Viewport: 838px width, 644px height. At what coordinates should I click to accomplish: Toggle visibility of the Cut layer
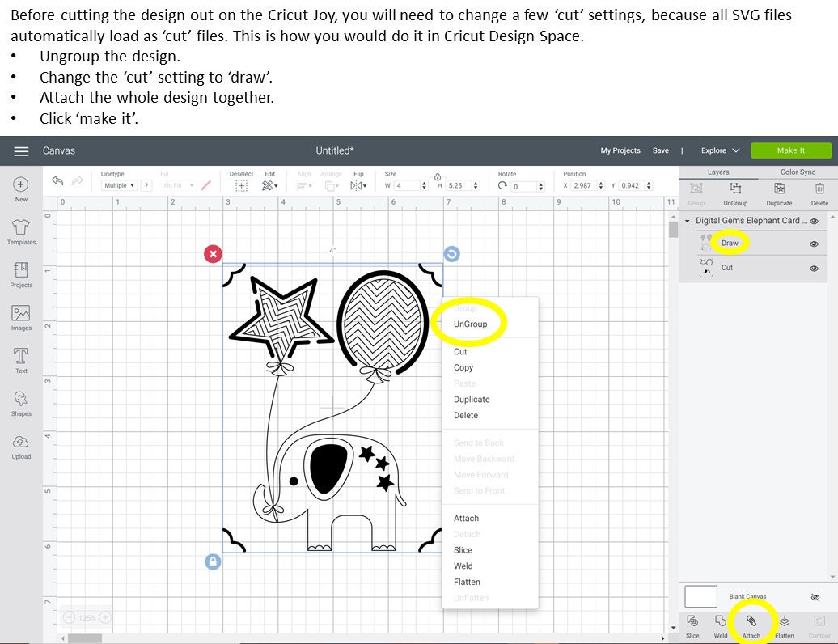[814, 267]
